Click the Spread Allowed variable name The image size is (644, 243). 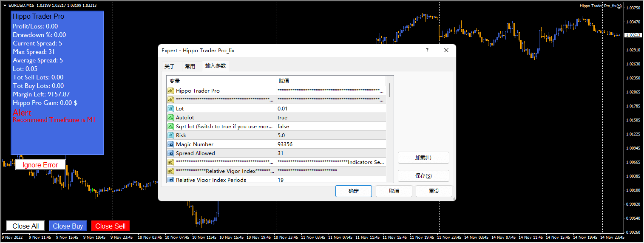196,153
